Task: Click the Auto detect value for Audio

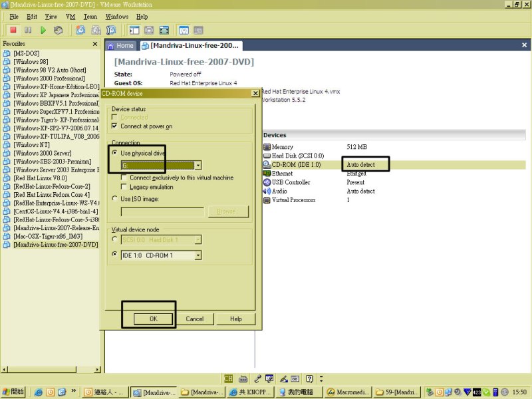Action: (x=360, y=191)
